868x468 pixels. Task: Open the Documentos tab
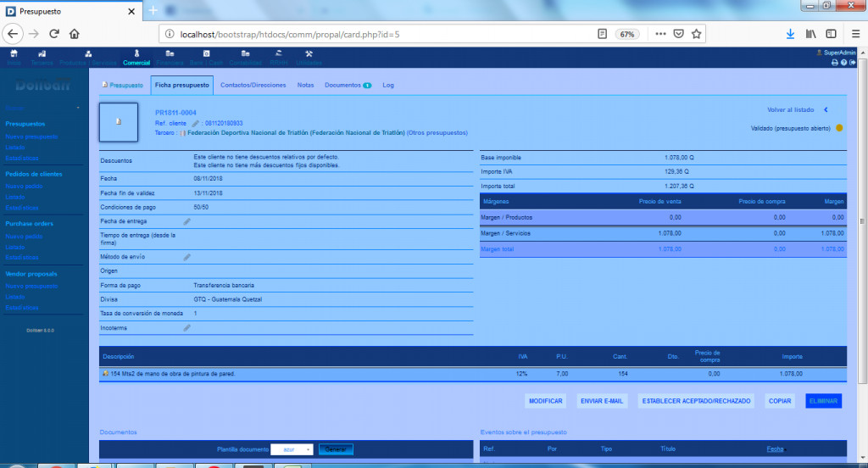click(x=348, y=86)
